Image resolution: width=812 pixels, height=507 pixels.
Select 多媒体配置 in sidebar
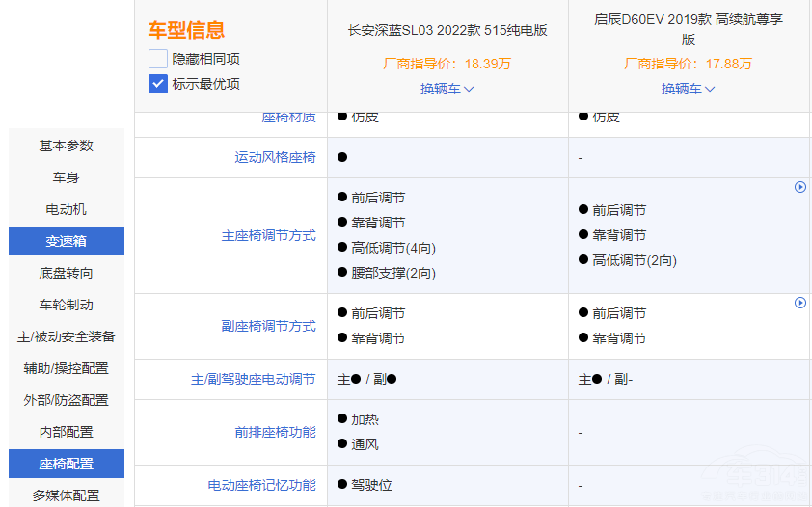click(67, 495)
